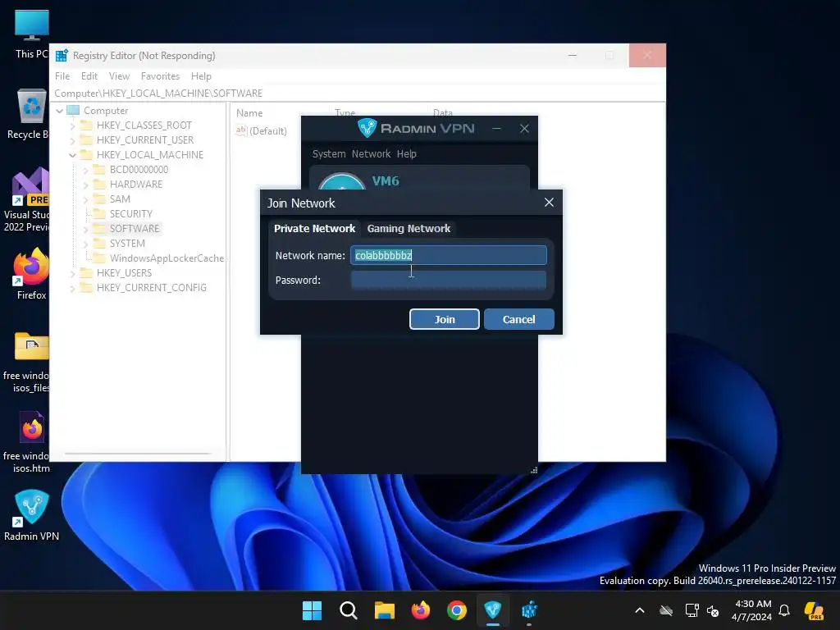Close the Registry Editor window
840x630 pixels.
click(647, 55)
